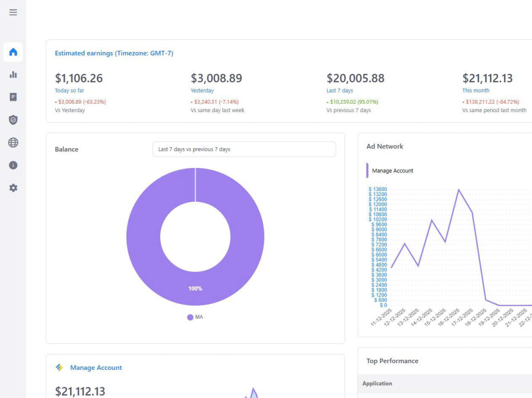
Task: Open the receipt billing icon in sidebar
Action: (13, 97)
